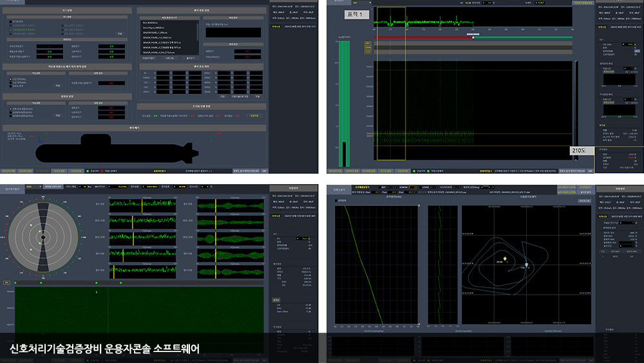Viewport: 644px width, 363px height.
Task: Click the yellow-text button in initialization status row
Action: tap(254, 116)
